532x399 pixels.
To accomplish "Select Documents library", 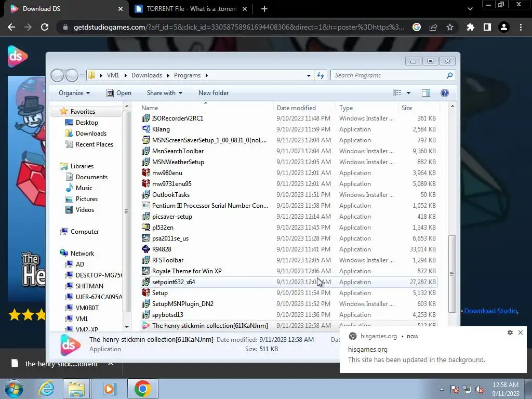I will (91, 177).
